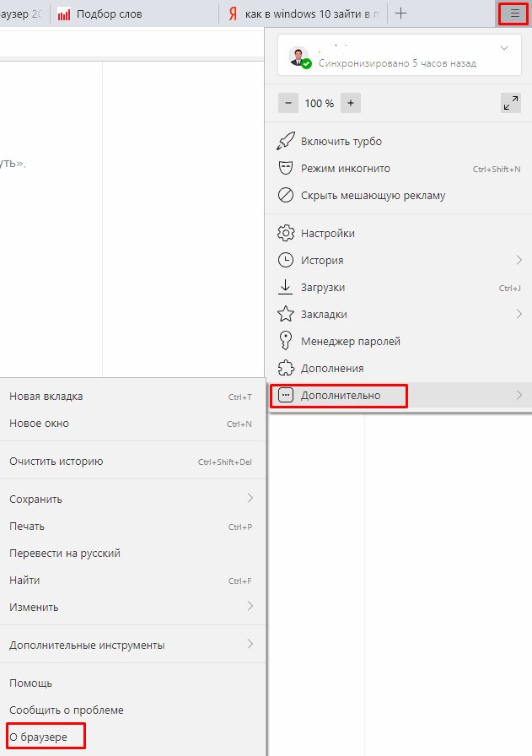Choose Скрыть мешающую рекламу
Image resolution: width=532 pixels, height=756 pixels.
pyautogui.click(x=399, y=195)
